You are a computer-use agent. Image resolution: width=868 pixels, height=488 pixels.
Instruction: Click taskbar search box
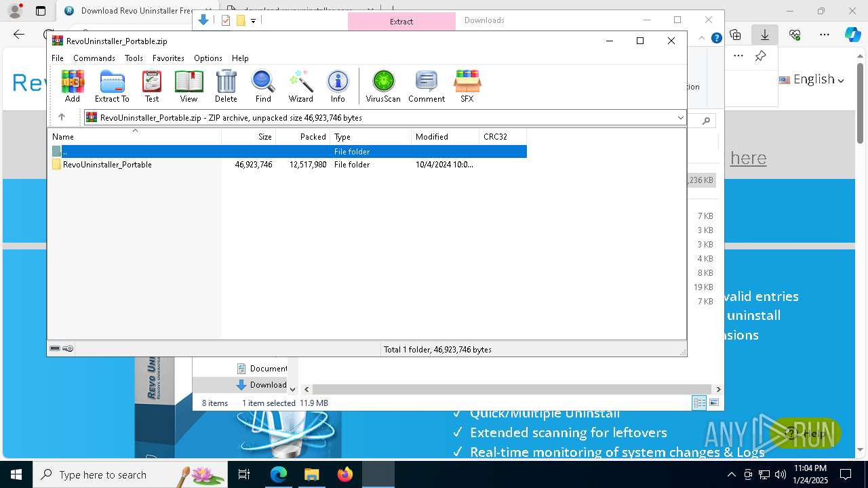pyautogui.click(x=130, y=474)
